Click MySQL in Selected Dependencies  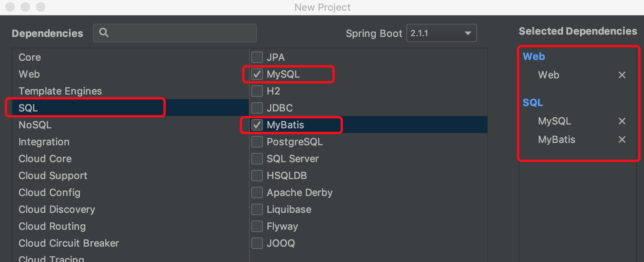554,121
